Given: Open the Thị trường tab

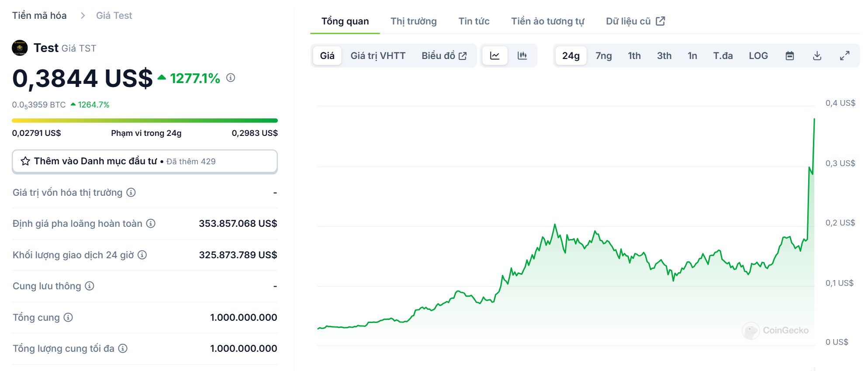Looking at the screenshot, I should (x=414, y=21).
